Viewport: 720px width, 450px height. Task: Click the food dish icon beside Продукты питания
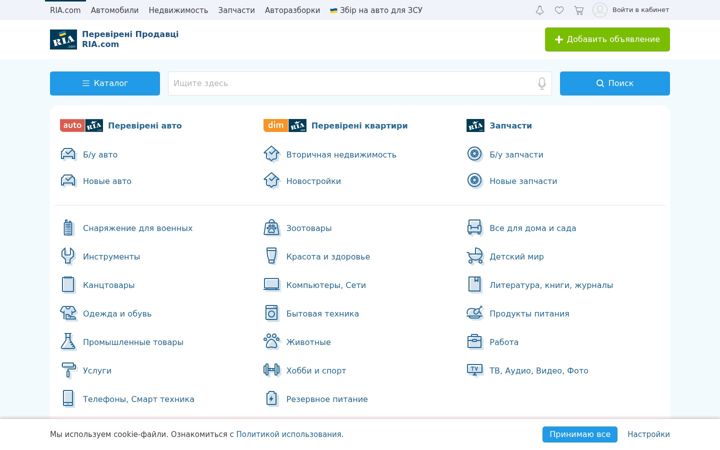(x=474, y=313)
